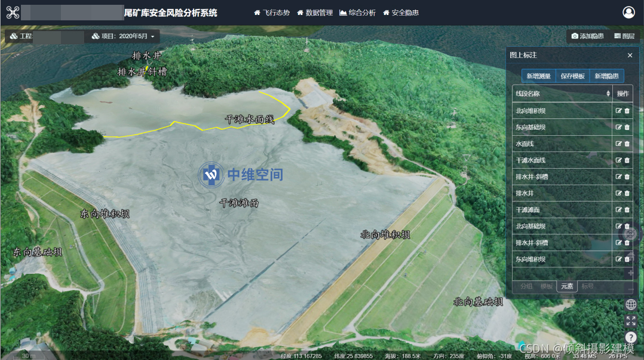Edit the 干滩水面线 list entry
Image resolution: width=644 pixels, height=360 pixels.
coord(618,160)
